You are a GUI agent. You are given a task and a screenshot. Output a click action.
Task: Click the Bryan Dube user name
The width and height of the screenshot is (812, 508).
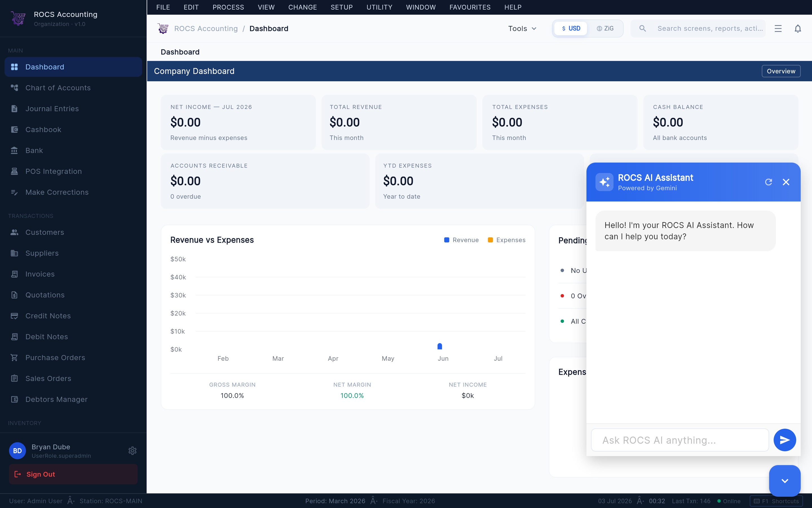tap(51, 447)
